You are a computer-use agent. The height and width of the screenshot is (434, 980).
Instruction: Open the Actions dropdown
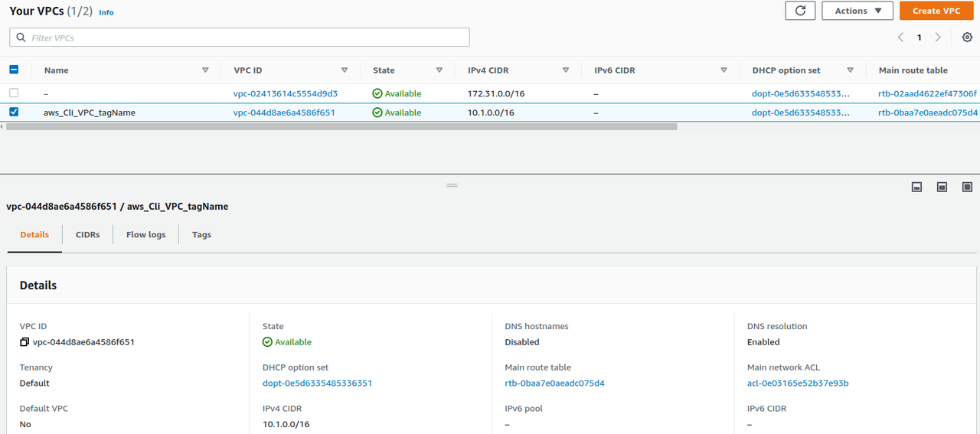coord(857,11)
